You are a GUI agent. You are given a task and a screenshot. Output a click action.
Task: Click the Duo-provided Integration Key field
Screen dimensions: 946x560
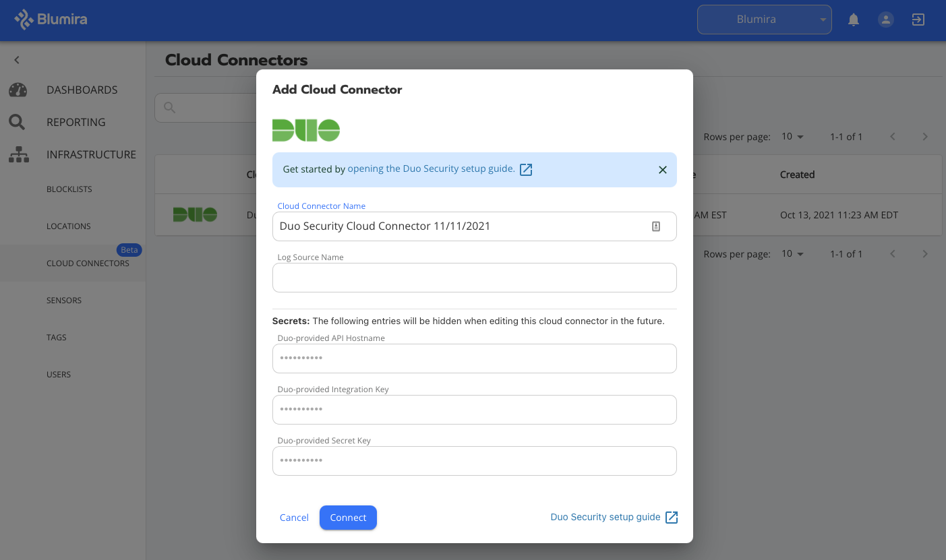click(x=475, y=410)
